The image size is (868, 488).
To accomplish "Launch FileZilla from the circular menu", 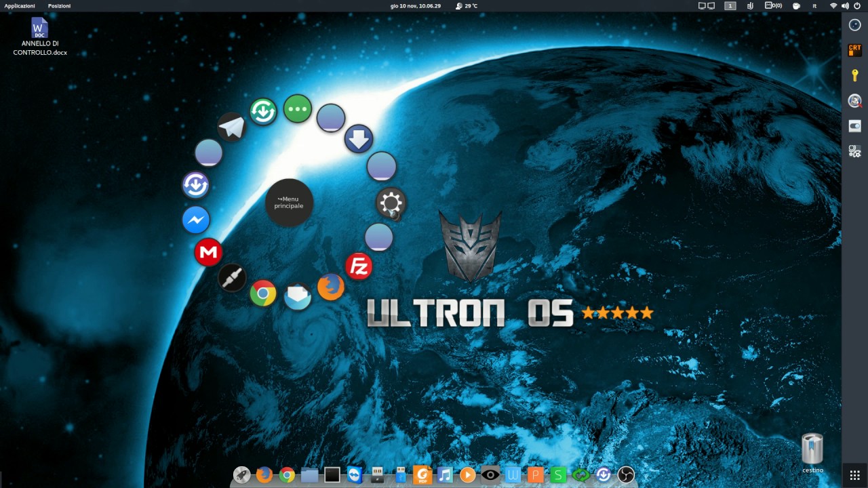I will click(x=359, y=266).
